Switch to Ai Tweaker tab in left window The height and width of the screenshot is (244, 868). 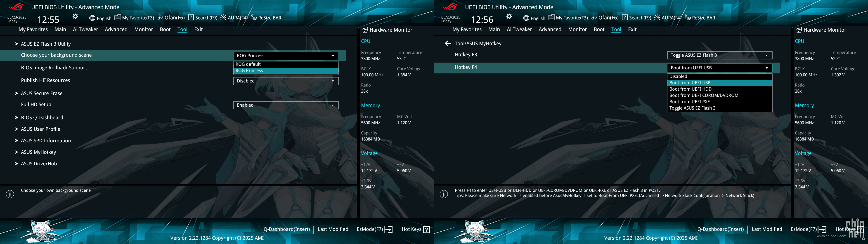pyautogui.click(x=86, y=29)
